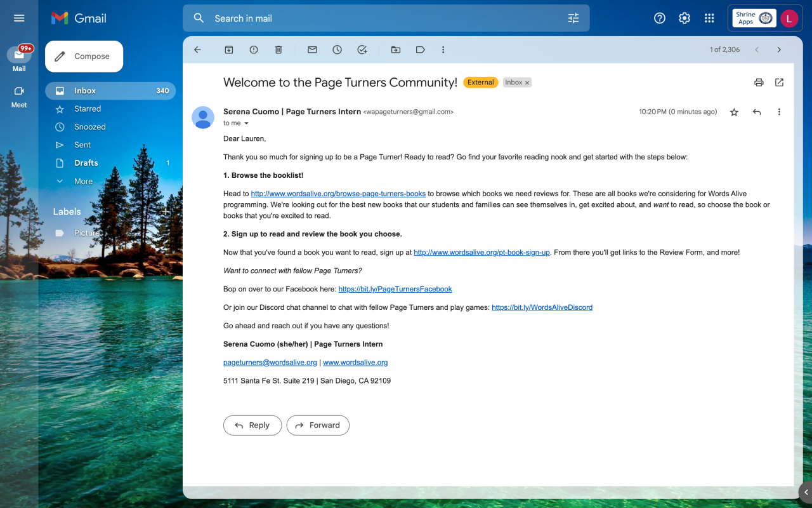Mark the email as unread
The image size is (812, 508).
[312, 50]
